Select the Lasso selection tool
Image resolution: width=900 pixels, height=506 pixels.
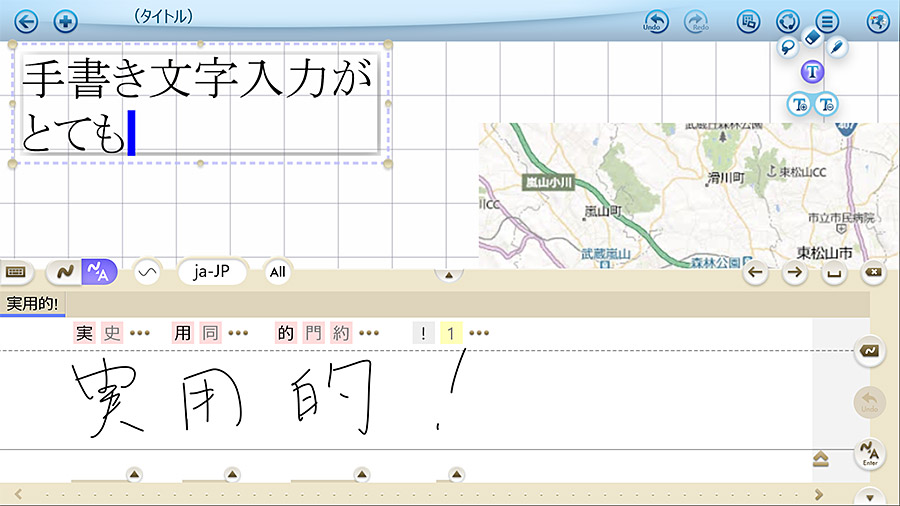click(x=788, y=46)
